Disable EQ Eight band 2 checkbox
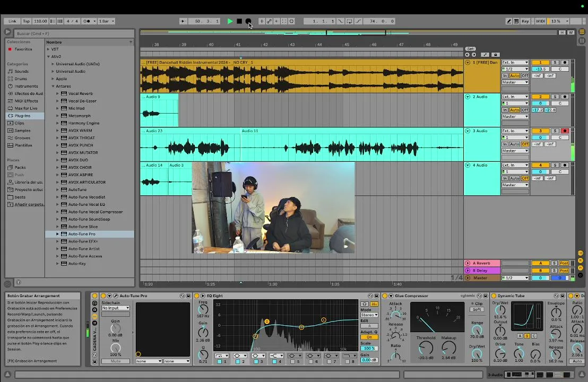The width and height of the screenshot is (588, 382). pyautogui.click(x=237, y=362)
